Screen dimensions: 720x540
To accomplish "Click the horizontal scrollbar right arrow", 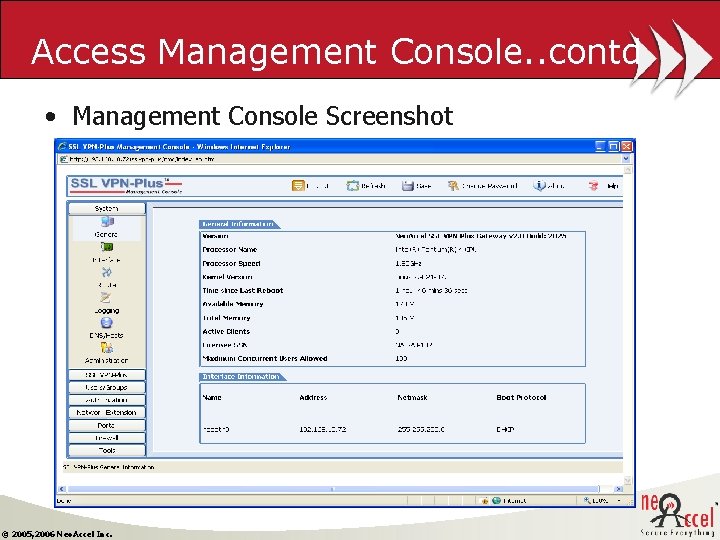I will pyautogui.click(x=619, y=489).
